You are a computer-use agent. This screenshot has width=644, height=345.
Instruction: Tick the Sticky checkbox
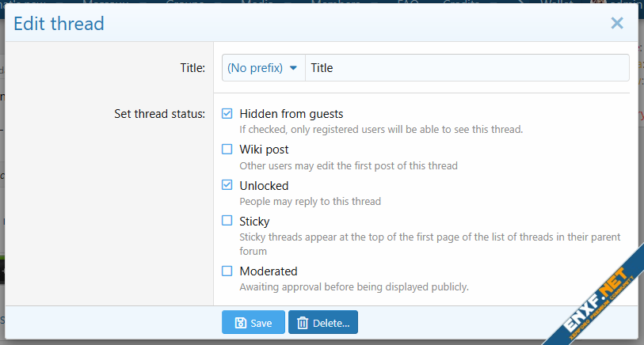[227, 222]
